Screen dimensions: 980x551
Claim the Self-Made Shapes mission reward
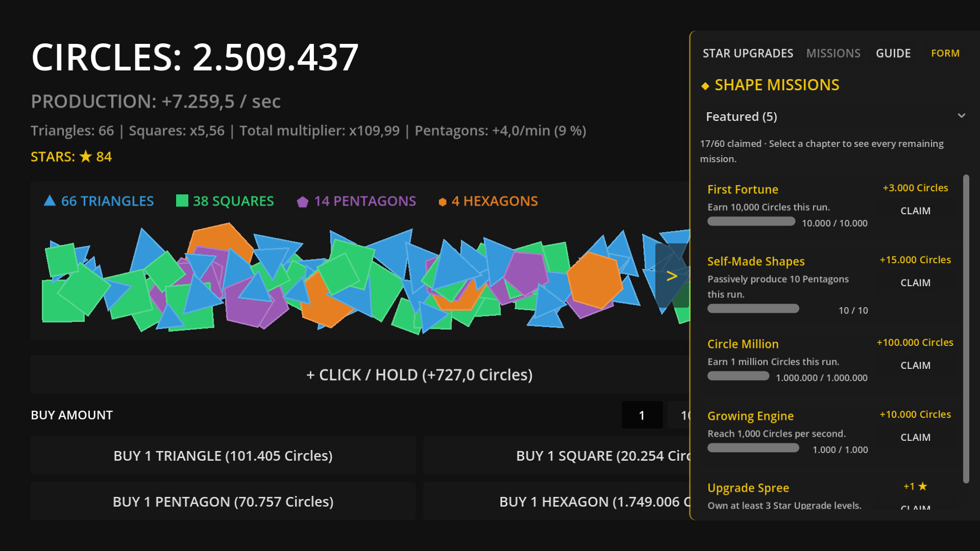[x=915, y=283]
